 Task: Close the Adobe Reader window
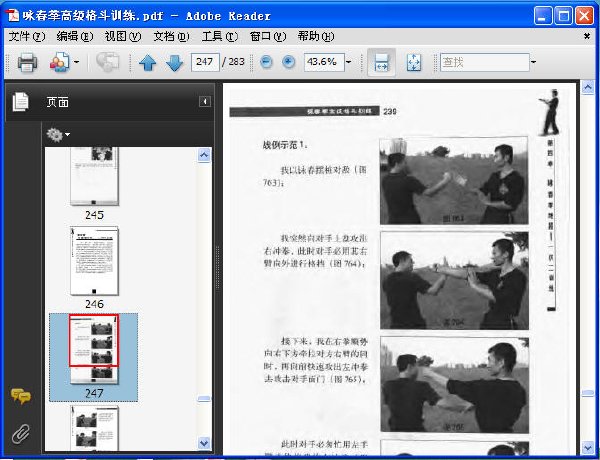point(584,16)
